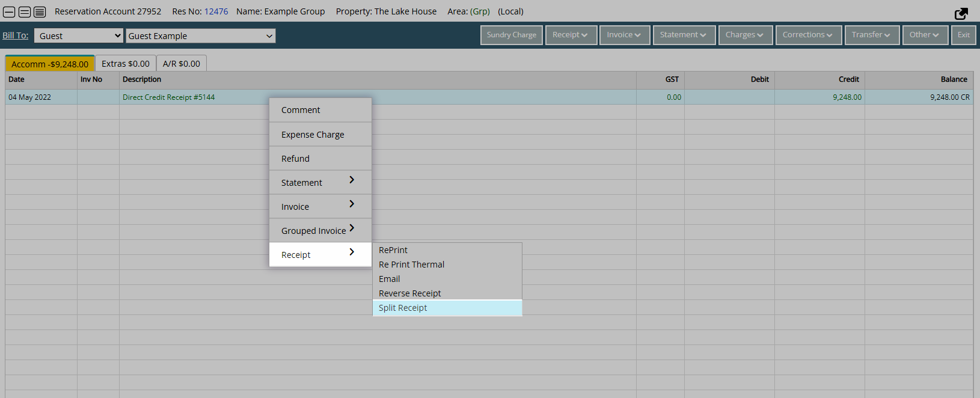
Task: Expand the Receipt toolbar dropdown
Action: click(571, 35)
